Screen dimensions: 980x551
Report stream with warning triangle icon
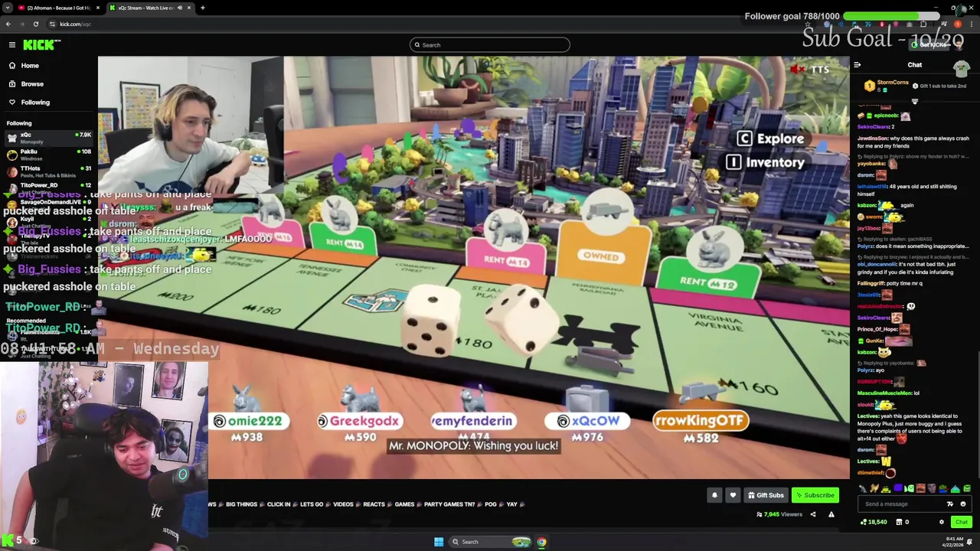pos(831,514)
